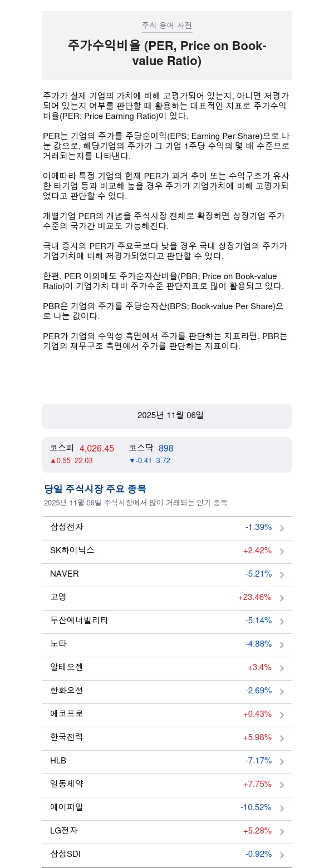Expand the 한화오션 stock entry
This screenshot has width=334, height=868.
click(167, 691)
